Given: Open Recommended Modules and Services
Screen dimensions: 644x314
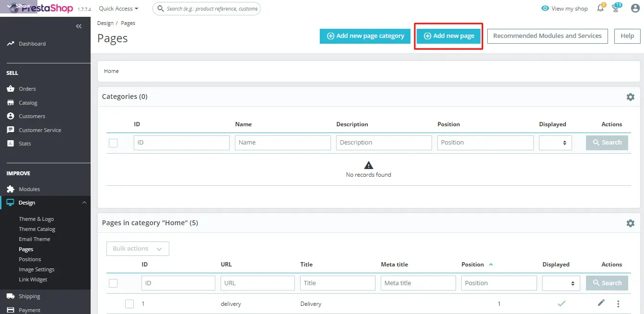Looking at the screenshot, I should (x=548, y=36).
